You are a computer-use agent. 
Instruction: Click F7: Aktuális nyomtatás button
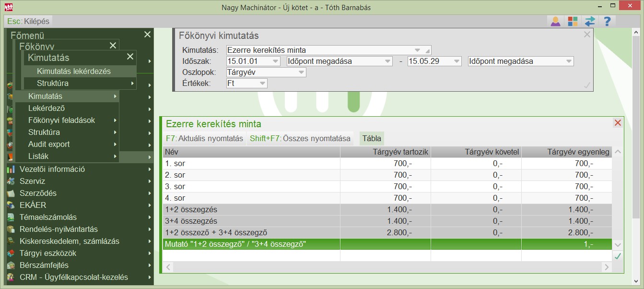204,139
